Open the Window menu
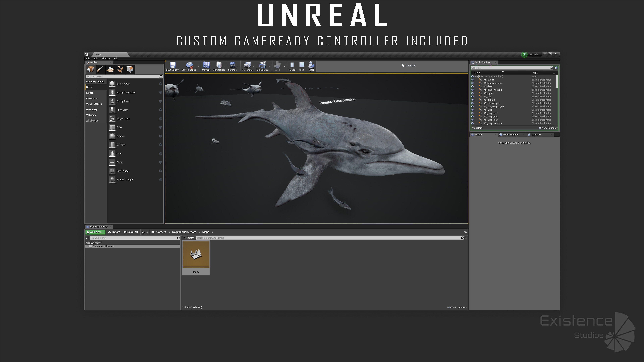 click(x=105, y=59)
